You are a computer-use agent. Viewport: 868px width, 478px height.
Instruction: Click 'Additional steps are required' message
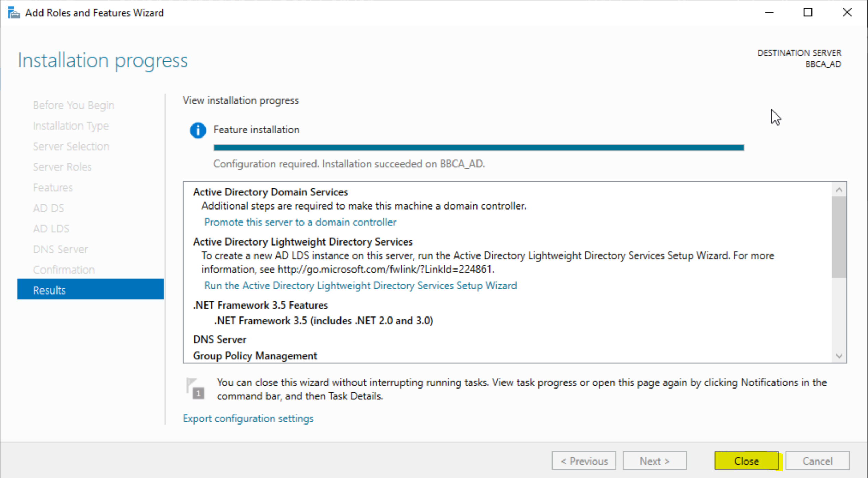click(364, 206)
